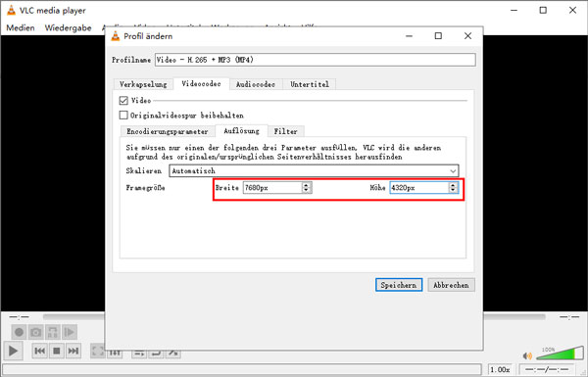588x377 pixels.
Task: Open the Audiocodec tab
Action: pos(256,84)
